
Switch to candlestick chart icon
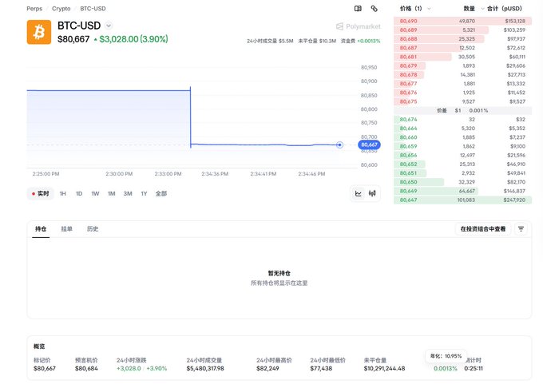372,193
